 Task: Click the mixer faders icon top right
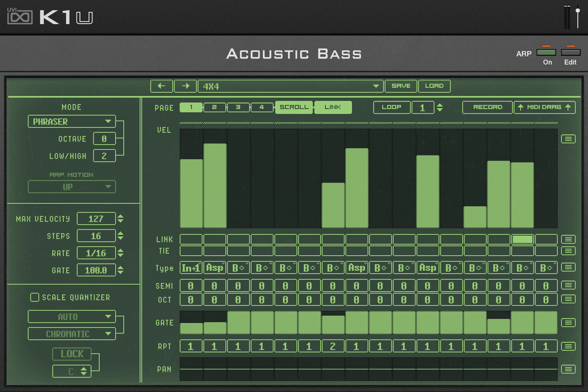(x=571, y=16)
